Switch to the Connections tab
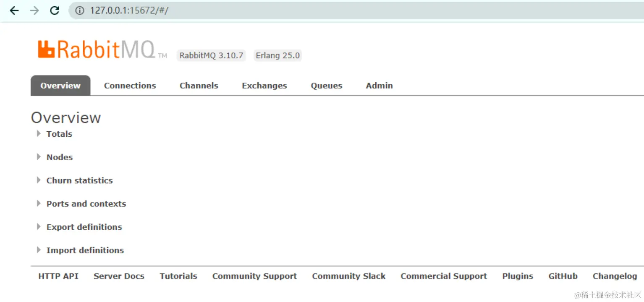 tap(130, 86)
